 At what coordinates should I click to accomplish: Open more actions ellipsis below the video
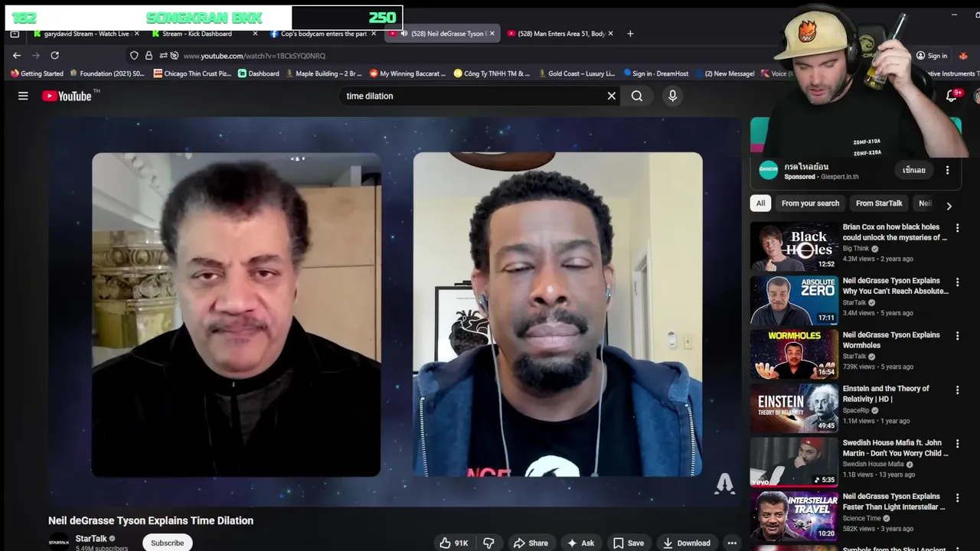coord(732,543)
